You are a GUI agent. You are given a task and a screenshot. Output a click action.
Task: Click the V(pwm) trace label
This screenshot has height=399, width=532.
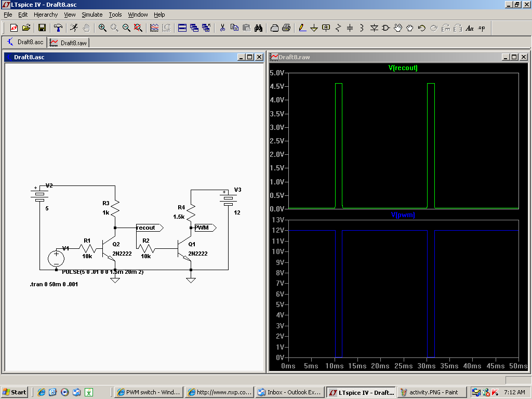coord(403,215)
